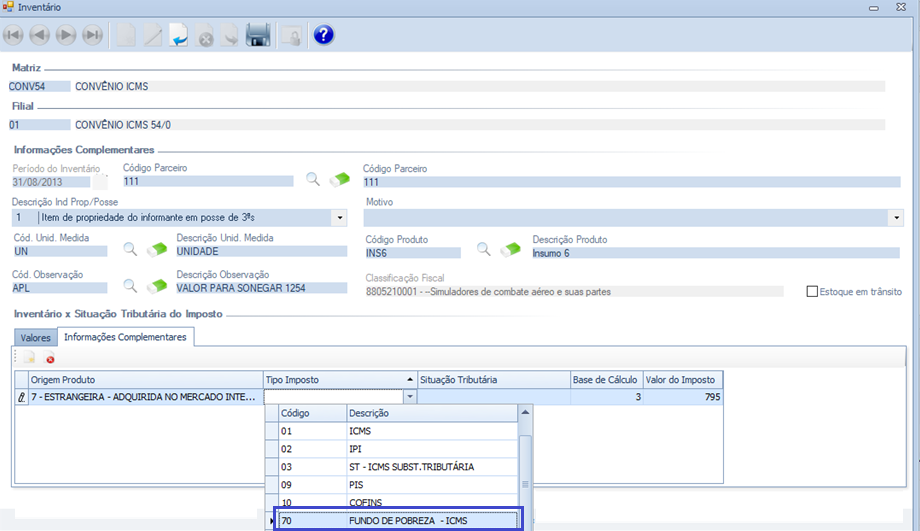Click the new row icon in grid toolbar
Viewport: 920px width, 531px height.
[x=30, y=359]
